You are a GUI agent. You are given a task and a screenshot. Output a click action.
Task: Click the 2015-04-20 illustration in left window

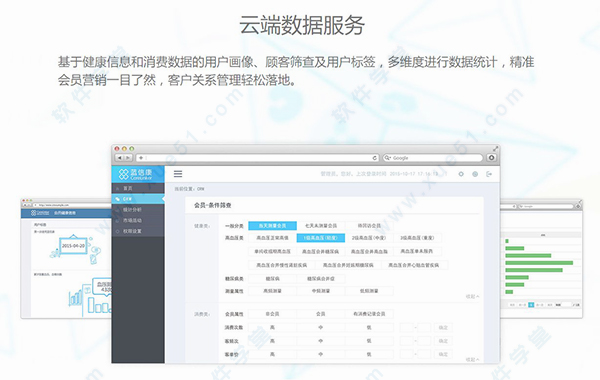pyautogui.click(x=73, y=246)
